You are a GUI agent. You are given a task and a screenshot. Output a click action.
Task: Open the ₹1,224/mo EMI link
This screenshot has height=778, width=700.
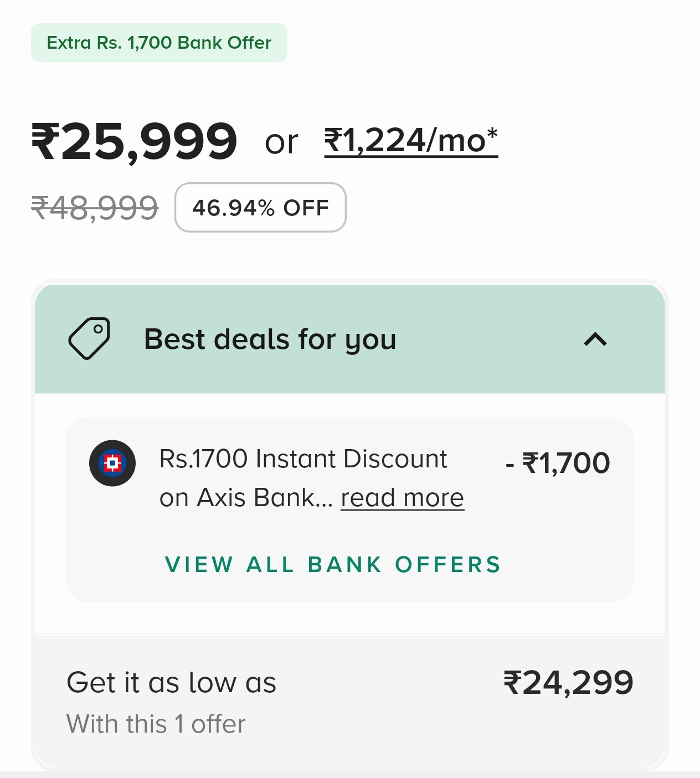click(410, 141)
